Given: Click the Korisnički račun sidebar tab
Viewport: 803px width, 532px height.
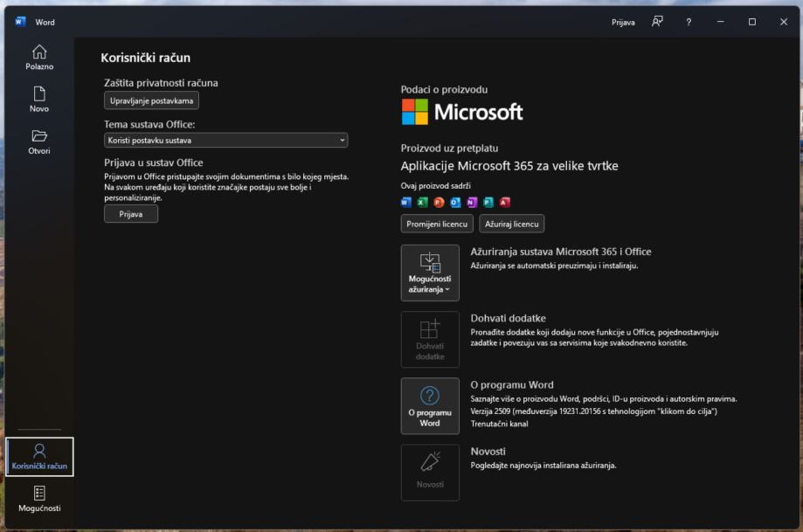Looking at the screenshot, I should click(39, 457).
